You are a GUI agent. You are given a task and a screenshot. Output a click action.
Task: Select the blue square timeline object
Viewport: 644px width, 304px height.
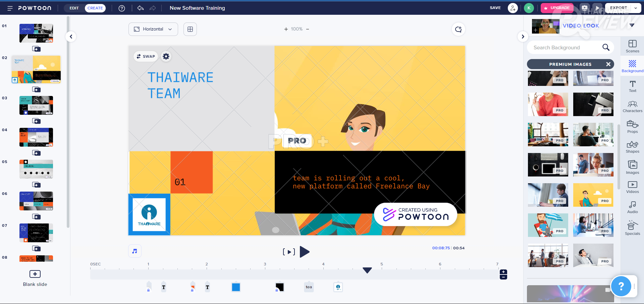(x=236, y=287)
